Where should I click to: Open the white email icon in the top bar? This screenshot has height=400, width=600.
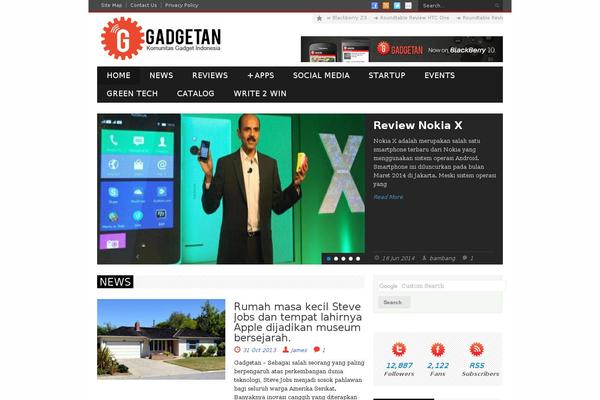[408, 5]
